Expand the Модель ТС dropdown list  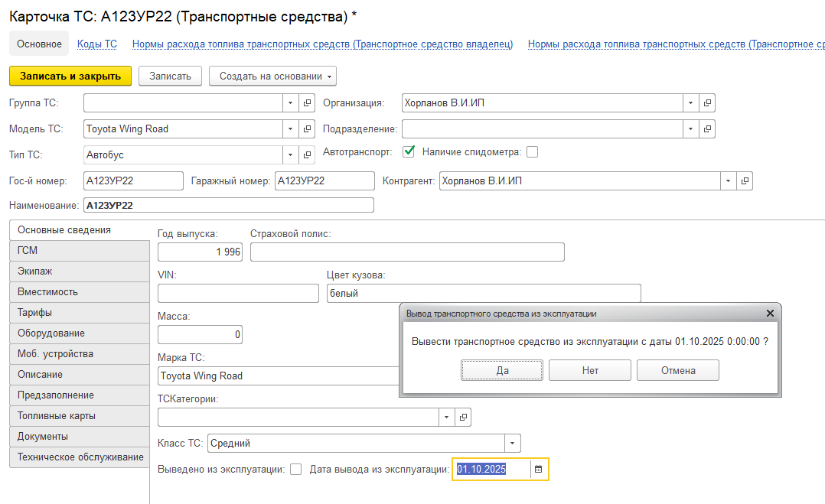[291, 128]
